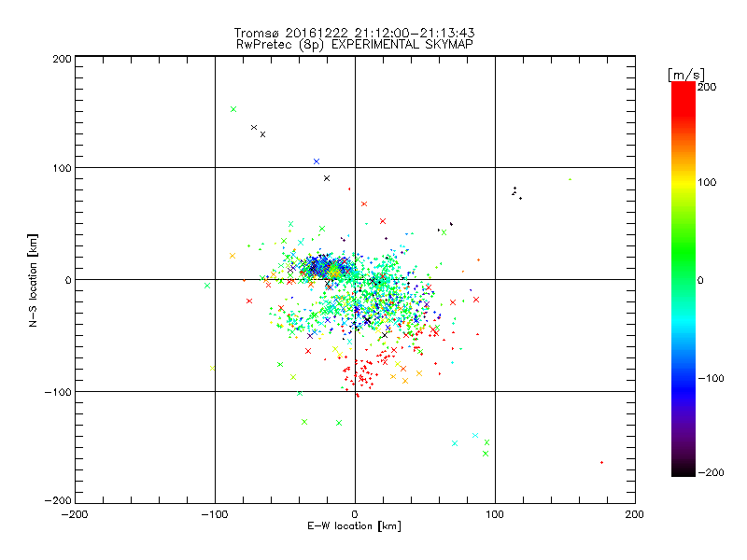Select the yellow X marker near the -100 km vertical gridline
The image size is (747, 560).
coord(213,368)
